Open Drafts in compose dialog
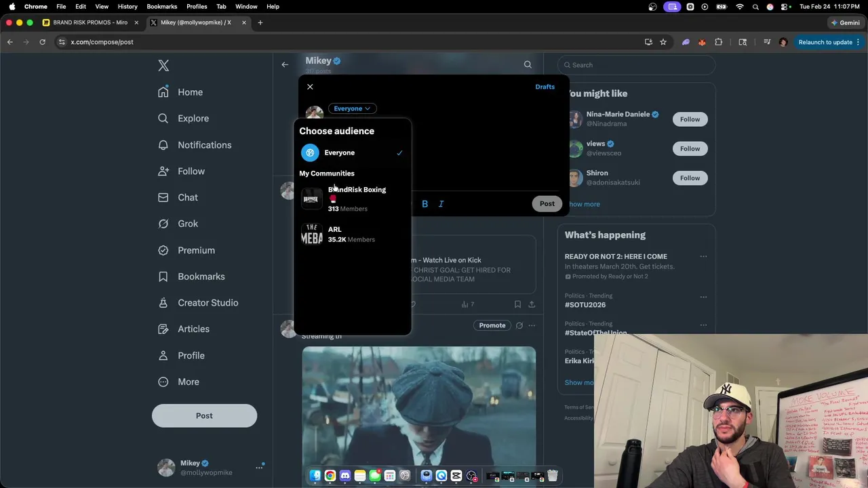 click(545, 87)
